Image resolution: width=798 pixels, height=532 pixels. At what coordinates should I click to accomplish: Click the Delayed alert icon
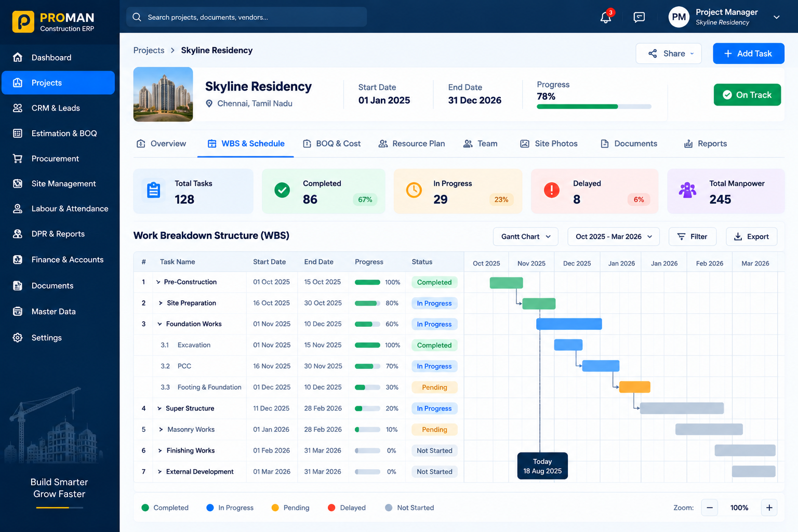(552, 190)
